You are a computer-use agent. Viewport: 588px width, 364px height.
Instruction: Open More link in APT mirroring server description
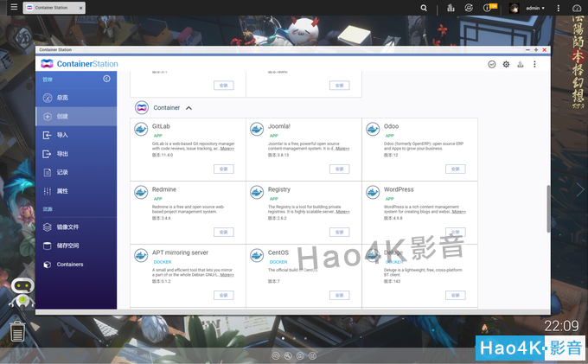(227, 275)
